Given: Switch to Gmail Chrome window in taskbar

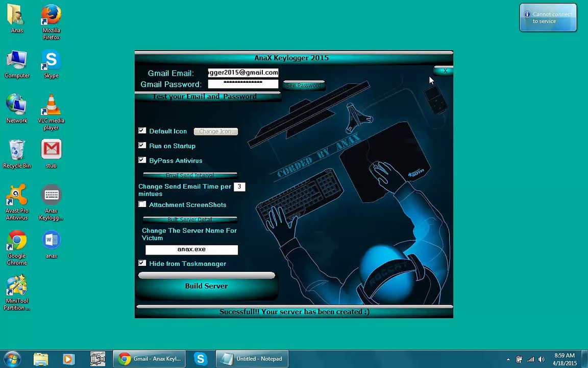Looking at the screenshot, I should click(150, 359).
